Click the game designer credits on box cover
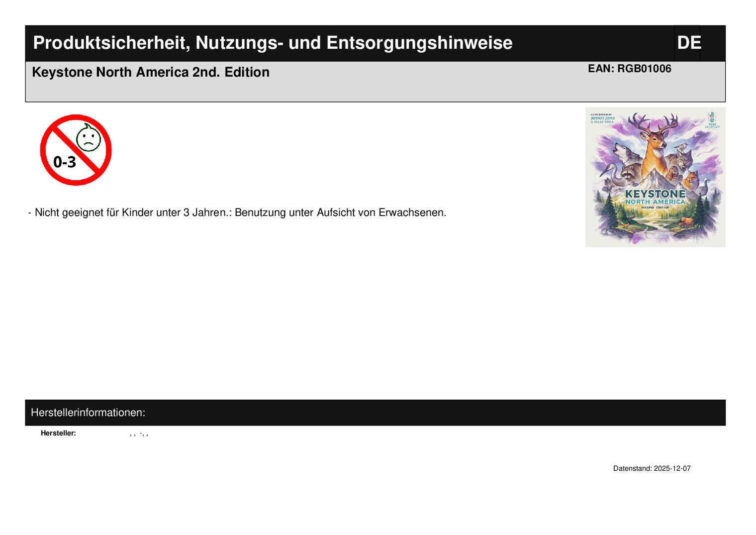The height and width of the screenshot is (535, 756). 602,118
